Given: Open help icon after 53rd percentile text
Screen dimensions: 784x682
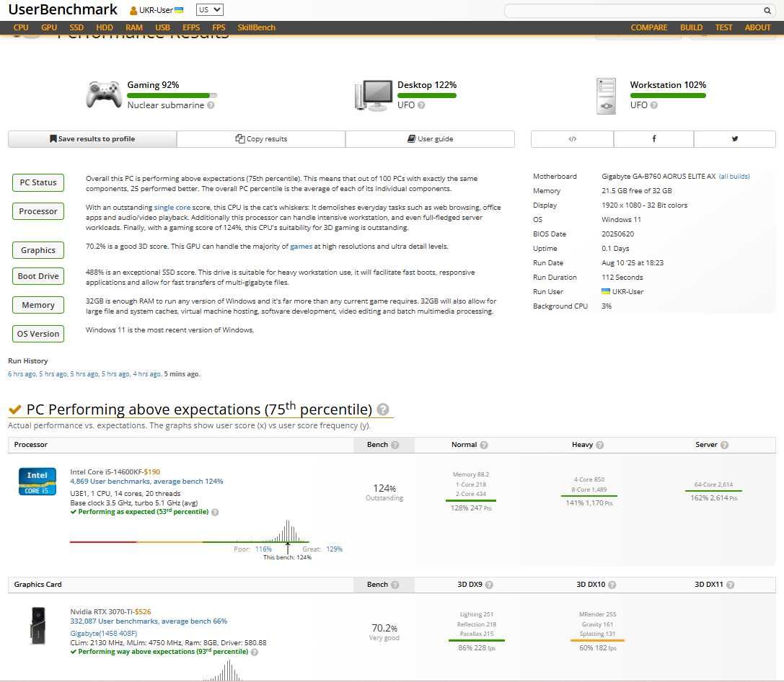Looking at the screenshot, I should [215, 512].
